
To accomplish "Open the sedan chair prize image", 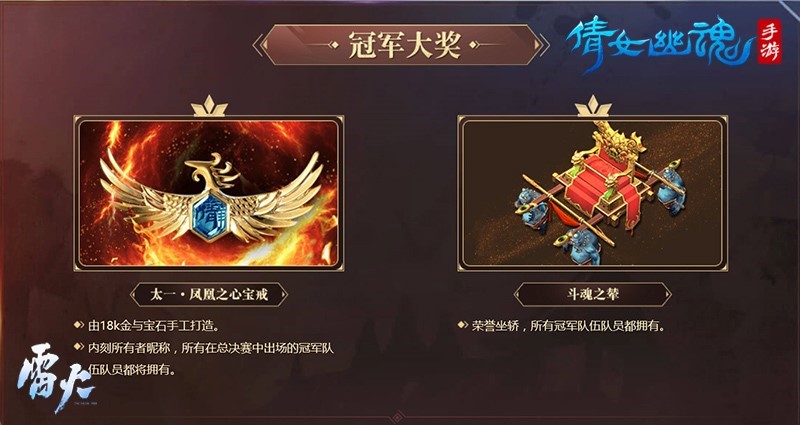I will [592, 193].
